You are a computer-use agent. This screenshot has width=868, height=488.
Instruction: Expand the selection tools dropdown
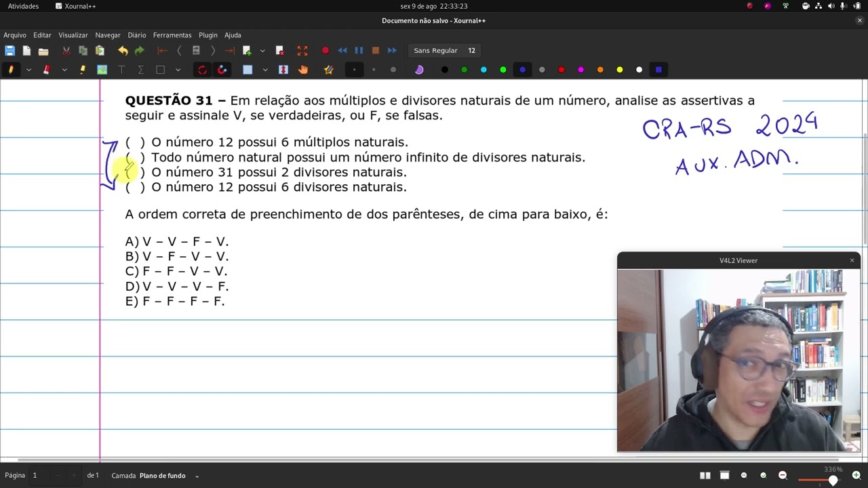(x=265, y=70)
